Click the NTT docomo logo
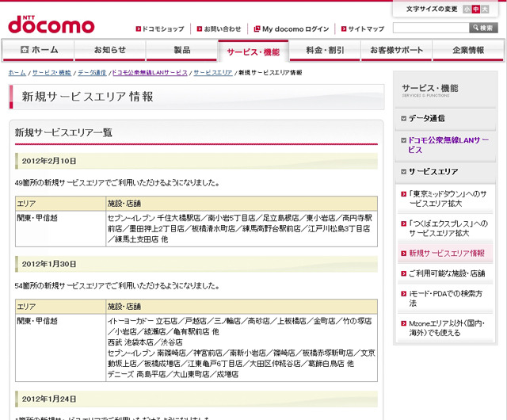507x420 pixels. (51, 25)
